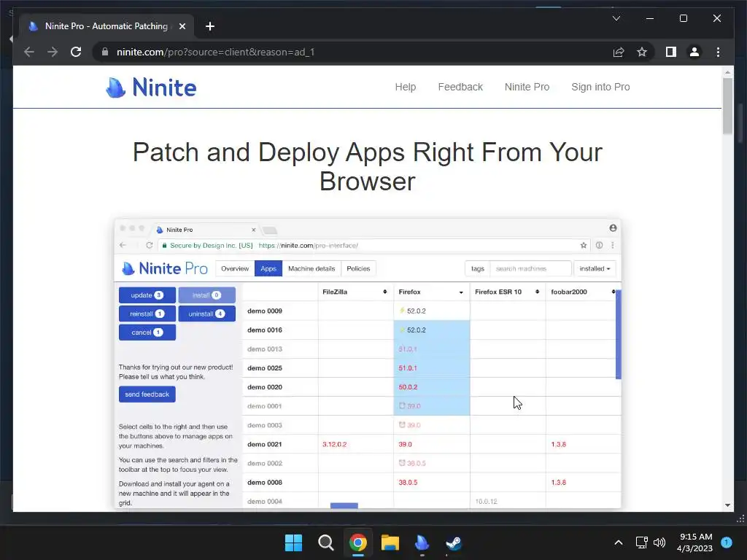This screenshot has height=560, width=747.
Task: Open the Windows Start menu
Action: point(293,542)
